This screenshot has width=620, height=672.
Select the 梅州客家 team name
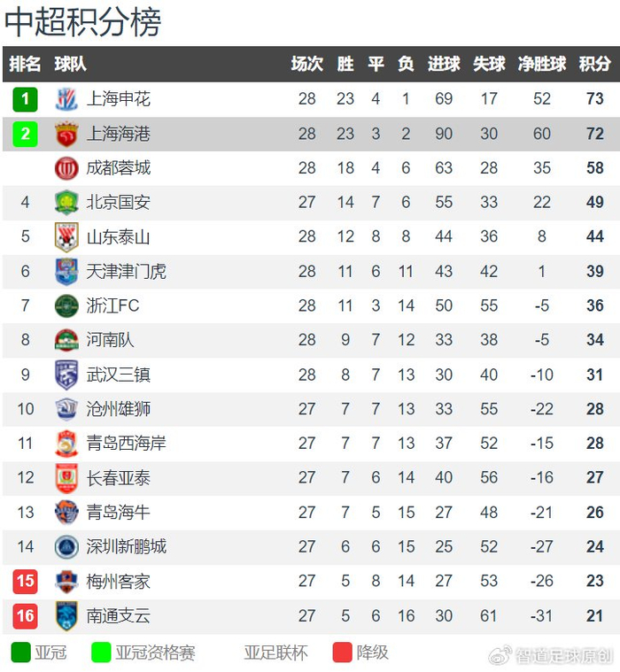coord(119,582)
